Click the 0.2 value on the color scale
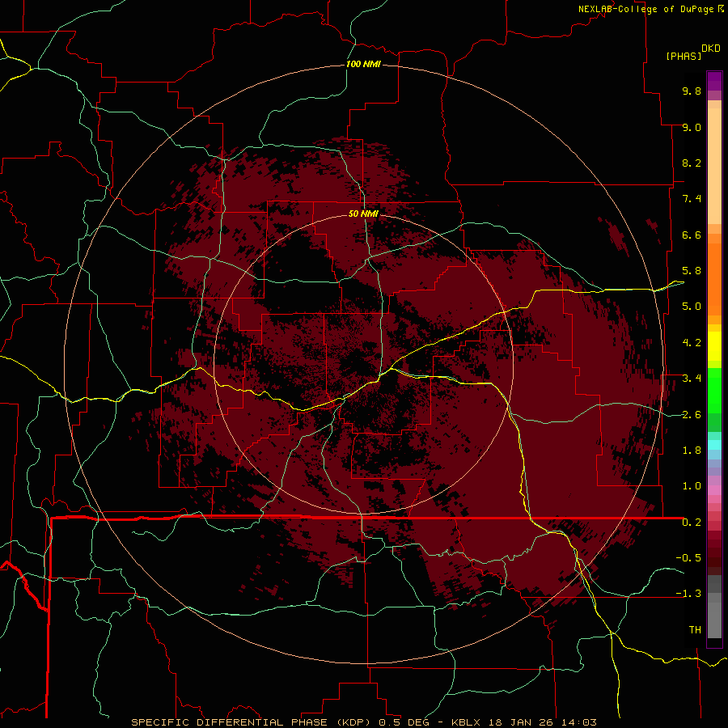Image resolution: width=728 pixels, height=728 pixels. click(x=692, y=523)
